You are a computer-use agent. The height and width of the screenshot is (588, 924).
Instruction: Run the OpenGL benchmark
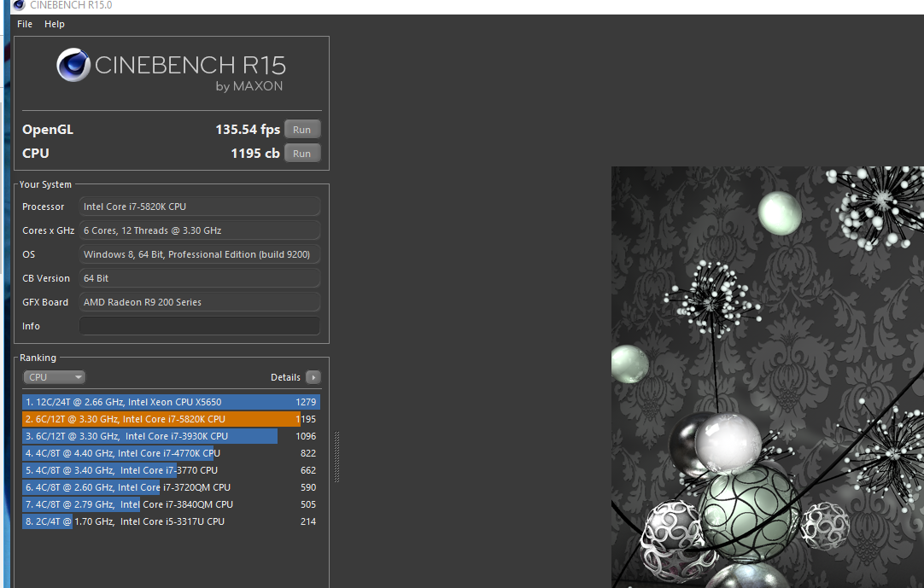pos(302,130)
